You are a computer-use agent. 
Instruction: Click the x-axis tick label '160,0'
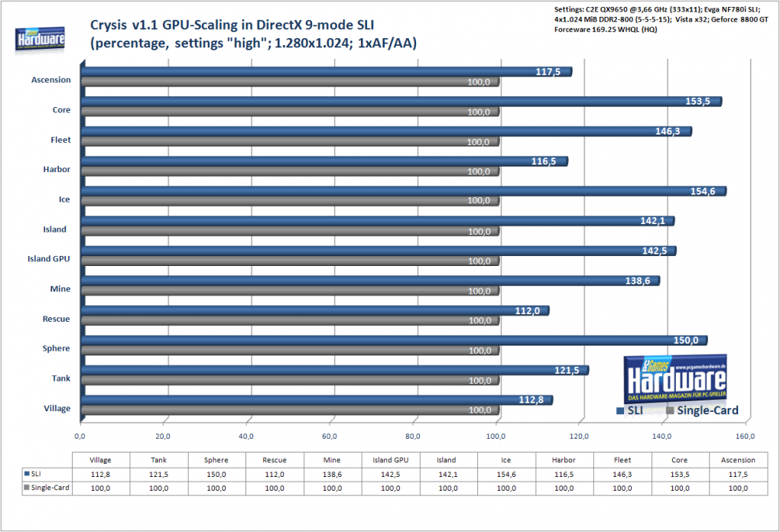coord(745,436)
